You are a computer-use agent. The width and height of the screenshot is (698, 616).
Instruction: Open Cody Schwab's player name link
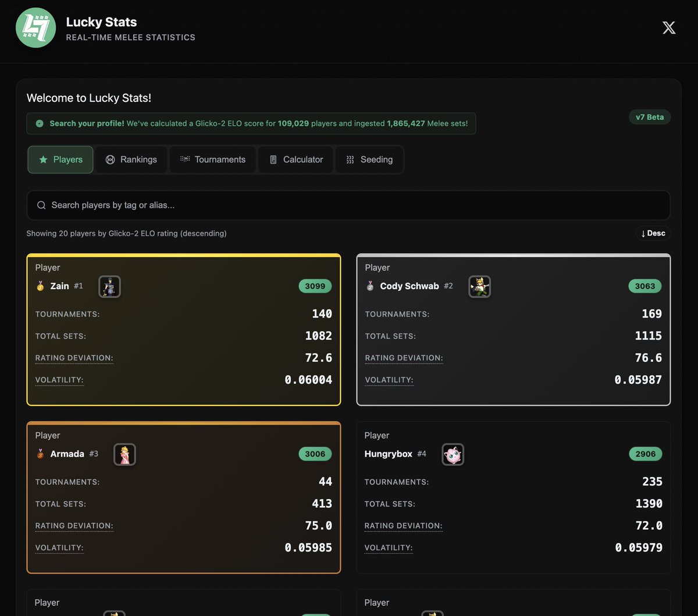tap(409, 286)
